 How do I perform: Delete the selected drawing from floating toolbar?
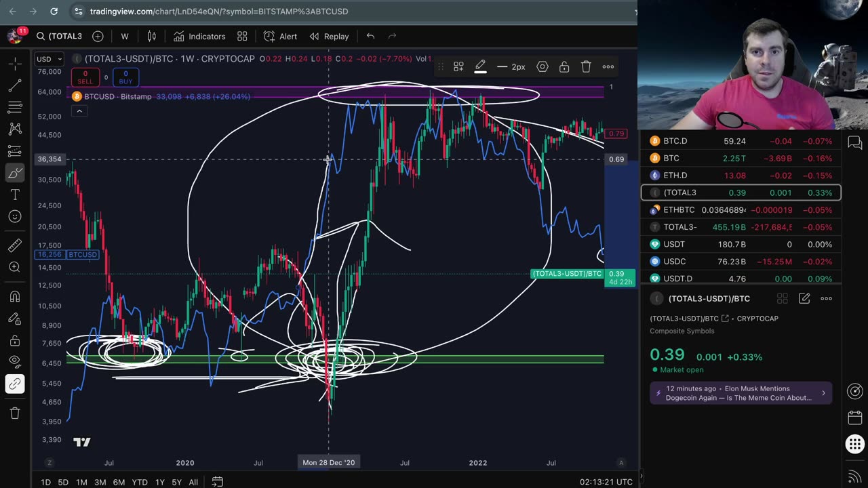(586, 66)
